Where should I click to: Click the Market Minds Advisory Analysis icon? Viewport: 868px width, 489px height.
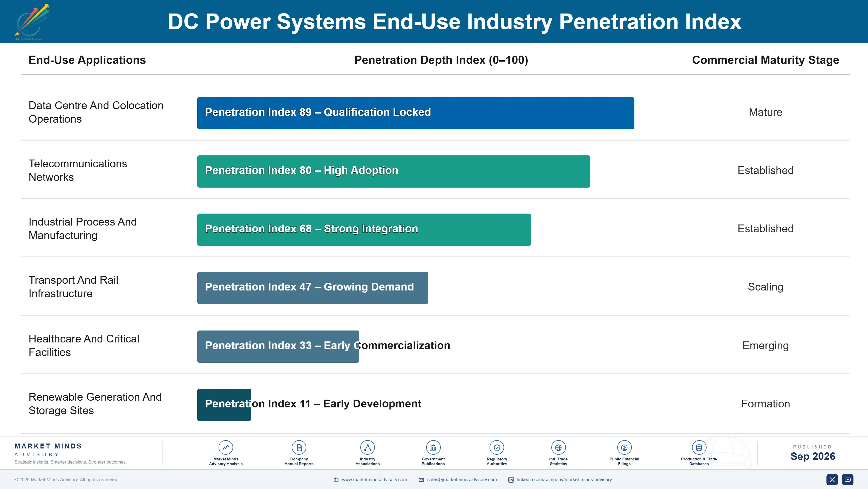226,447
